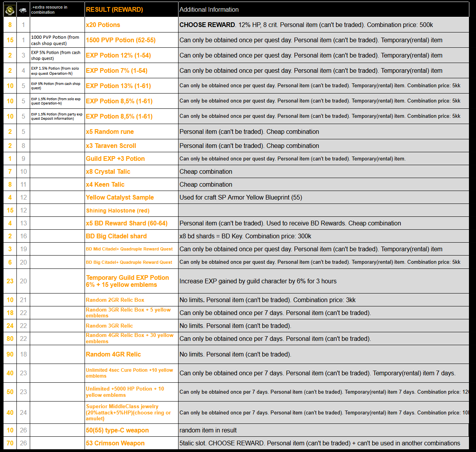
Task: Select the 50(55) type-C weapon entry
Action: (117, 430)
